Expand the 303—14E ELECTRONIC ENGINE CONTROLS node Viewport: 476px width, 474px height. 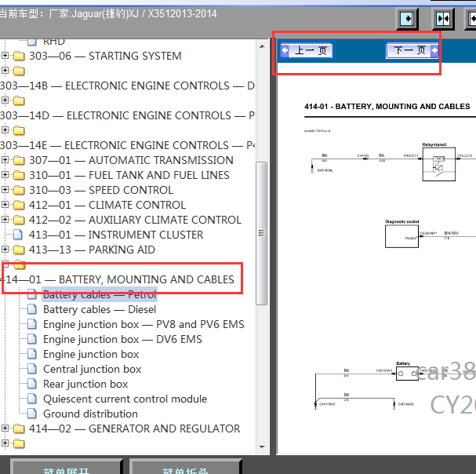coord(5,130)
